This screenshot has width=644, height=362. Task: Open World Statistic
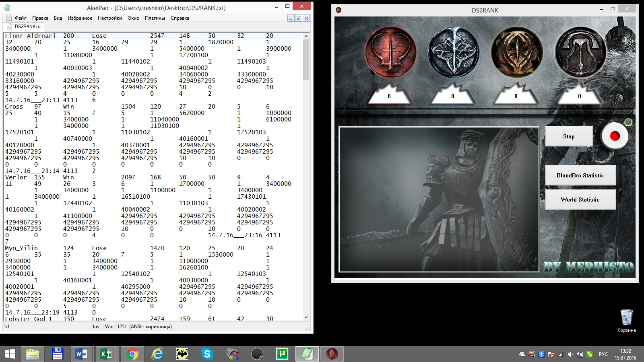click(580, 200)
